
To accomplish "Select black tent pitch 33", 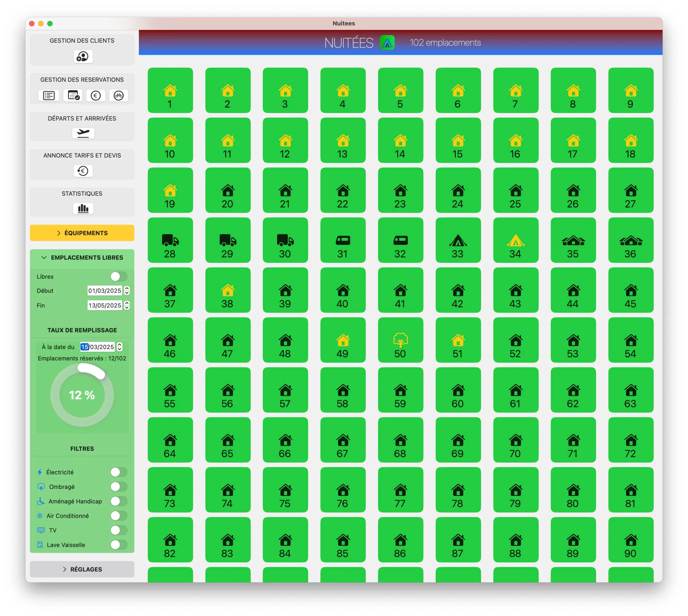I will pyautogui.click(x=458, y=240).
